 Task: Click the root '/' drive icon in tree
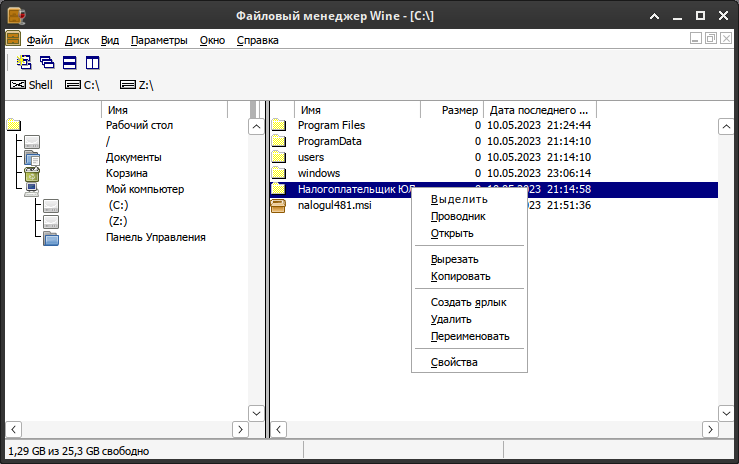point(32,141)
